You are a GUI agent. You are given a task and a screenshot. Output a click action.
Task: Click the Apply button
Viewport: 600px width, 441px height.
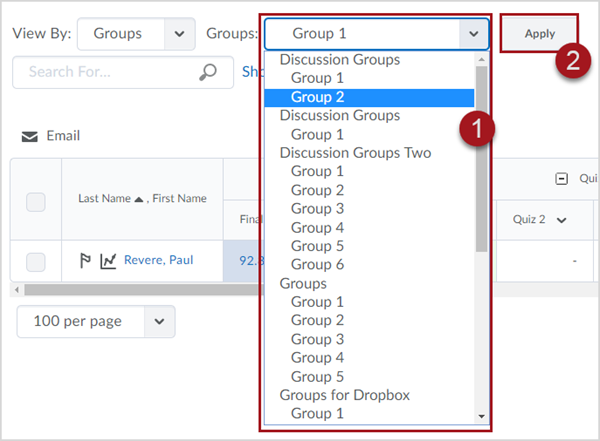539,34
